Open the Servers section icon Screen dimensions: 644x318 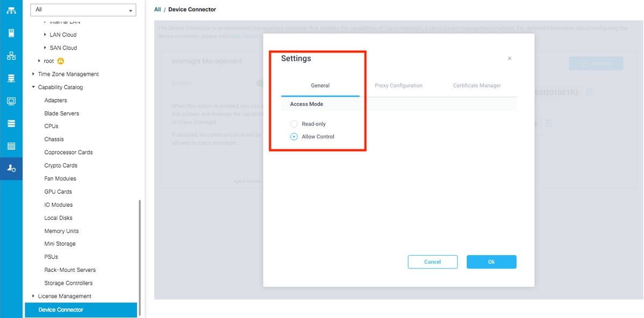pos(11,33)
